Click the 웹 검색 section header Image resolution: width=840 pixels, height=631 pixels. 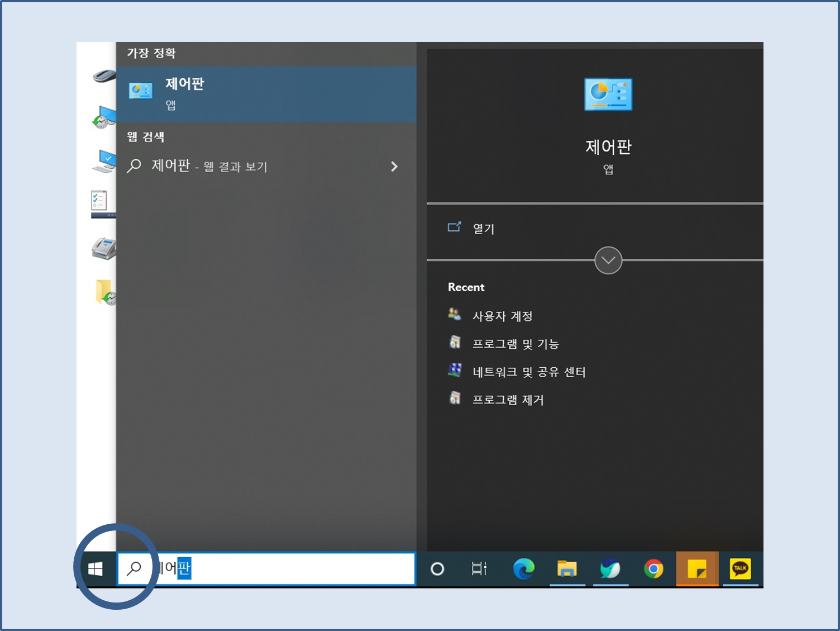click(x=146, y=136)
